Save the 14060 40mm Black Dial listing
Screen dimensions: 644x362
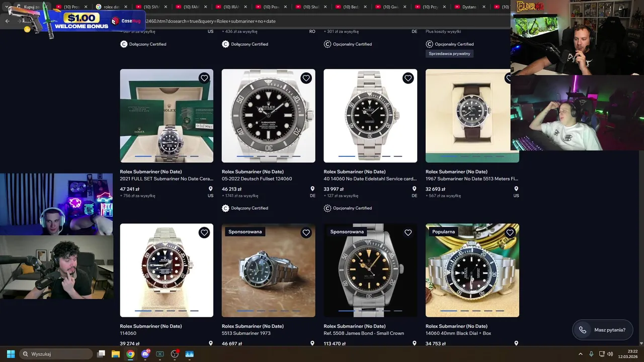(510, 233)
